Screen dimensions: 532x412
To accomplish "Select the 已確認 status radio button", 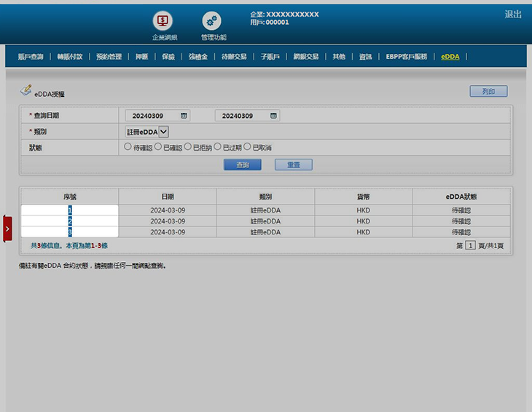I will click(158, 147).
